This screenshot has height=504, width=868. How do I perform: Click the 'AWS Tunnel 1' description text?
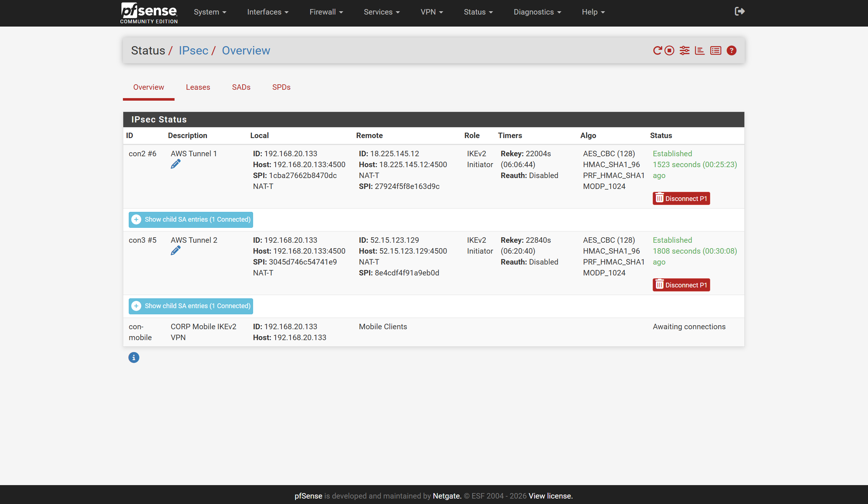coord(194,154)
